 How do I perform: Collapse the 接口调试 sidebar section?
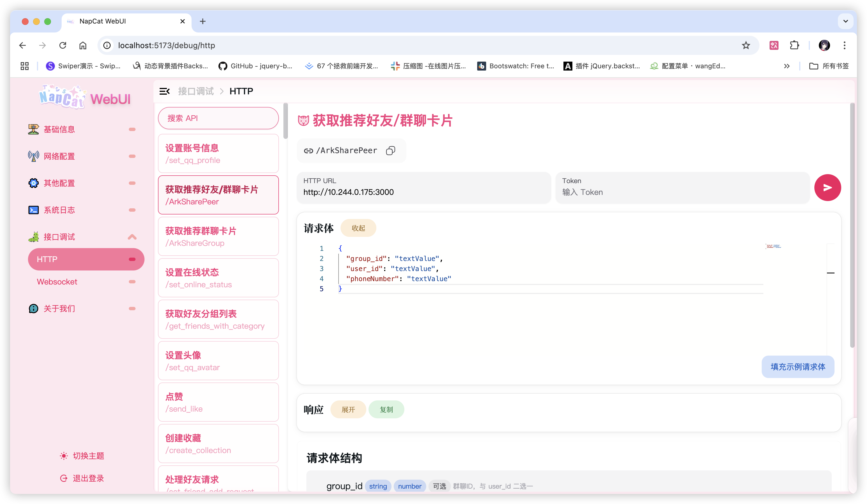point(82,237)
